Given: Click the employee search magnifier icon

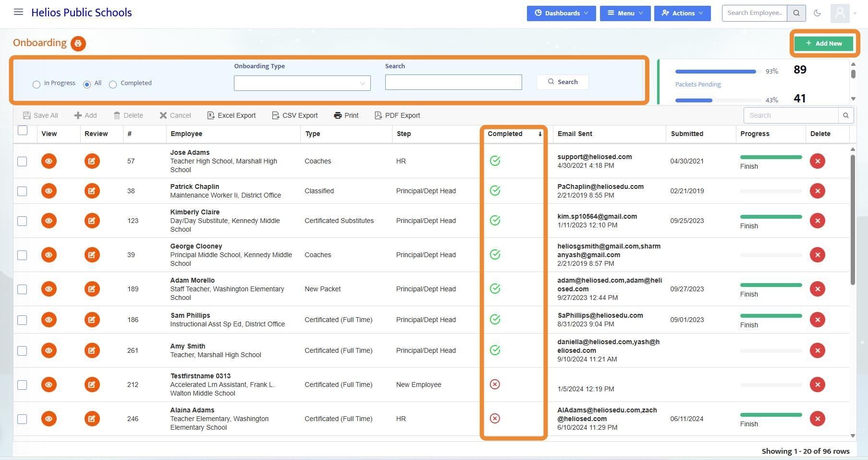Looking at the screenshot, I should coord(796,13).
